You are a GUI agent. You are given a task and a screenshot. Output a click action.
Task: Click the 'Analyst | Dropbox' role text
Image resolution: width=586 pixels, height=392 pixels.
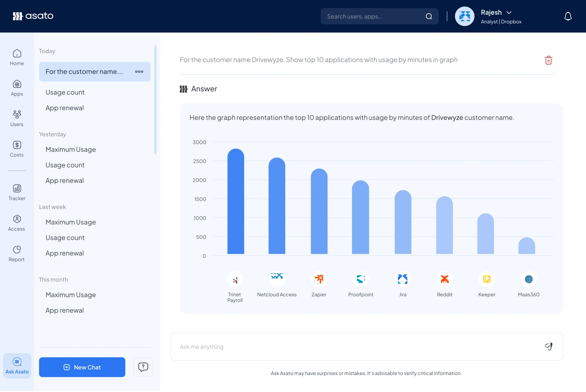(x=501, y=22)
